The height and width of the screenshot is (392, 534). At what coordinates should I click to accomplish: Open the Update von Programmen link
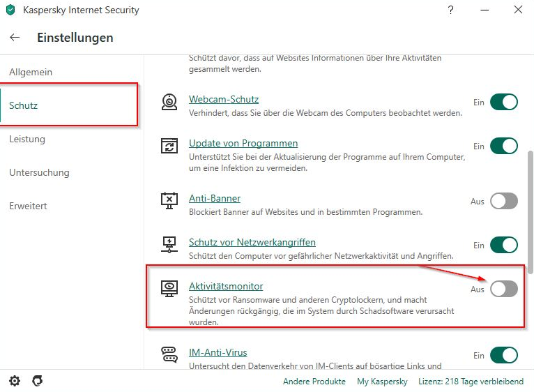(x=243, y=143)
